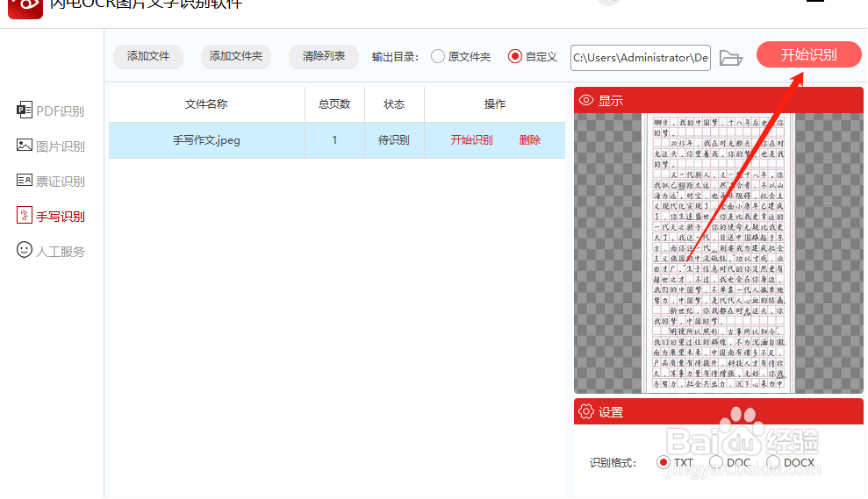Screen dimensions: 868x499
Task: Click the page count value 1
Action: point(334,140)
